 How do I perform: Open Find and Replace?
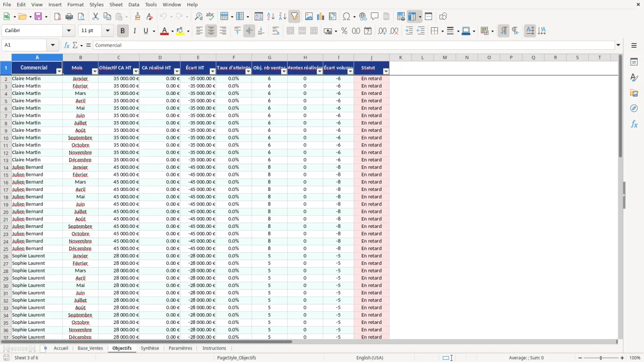point(199,17)
